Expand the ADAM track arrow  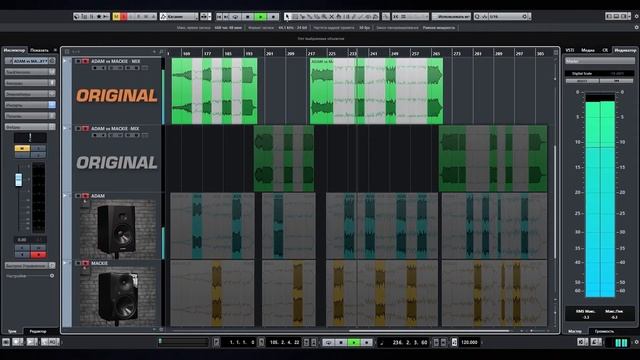(64, 196)
